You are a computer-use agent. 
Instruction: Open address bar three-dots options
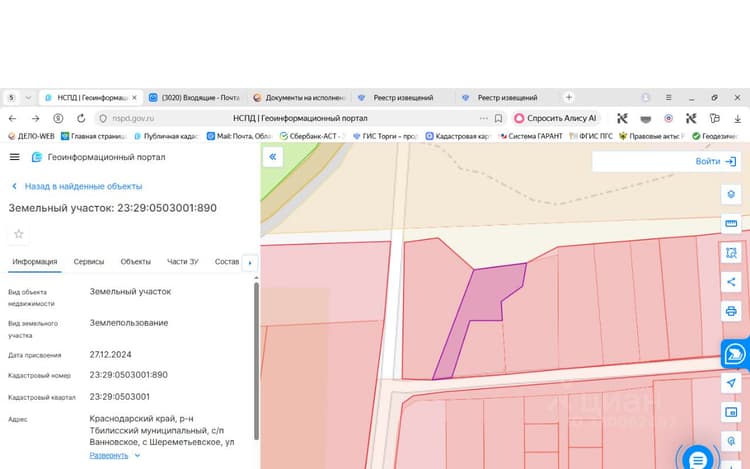click(x=484, y=118)
